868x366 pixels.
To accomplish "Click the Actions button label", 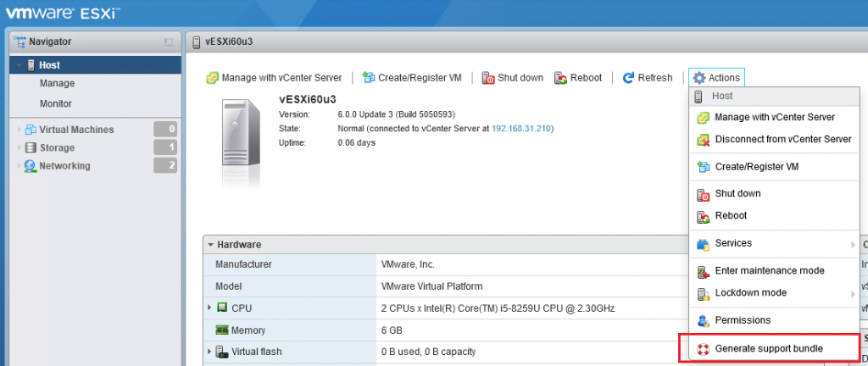I will [x=724, y=78].
